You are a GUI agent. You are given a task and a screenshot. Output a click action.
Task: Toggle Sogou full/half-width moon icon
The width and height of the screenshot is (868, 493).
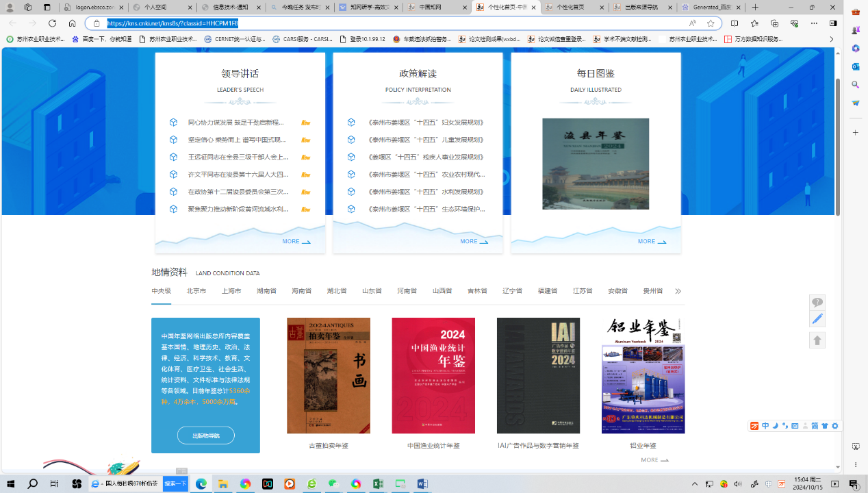(776, 426)
